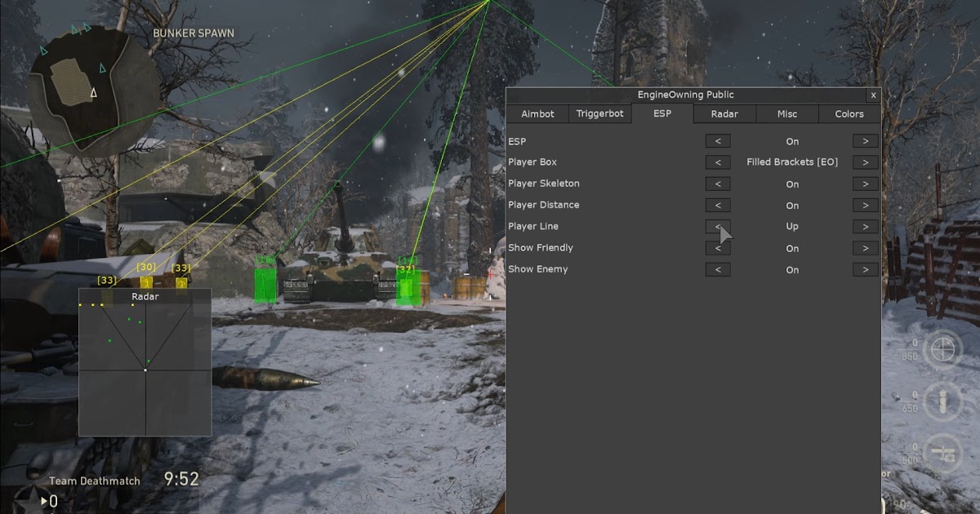Click the Player Distance On value
Viewport: 980px width, 514px height.
(792, 206)
